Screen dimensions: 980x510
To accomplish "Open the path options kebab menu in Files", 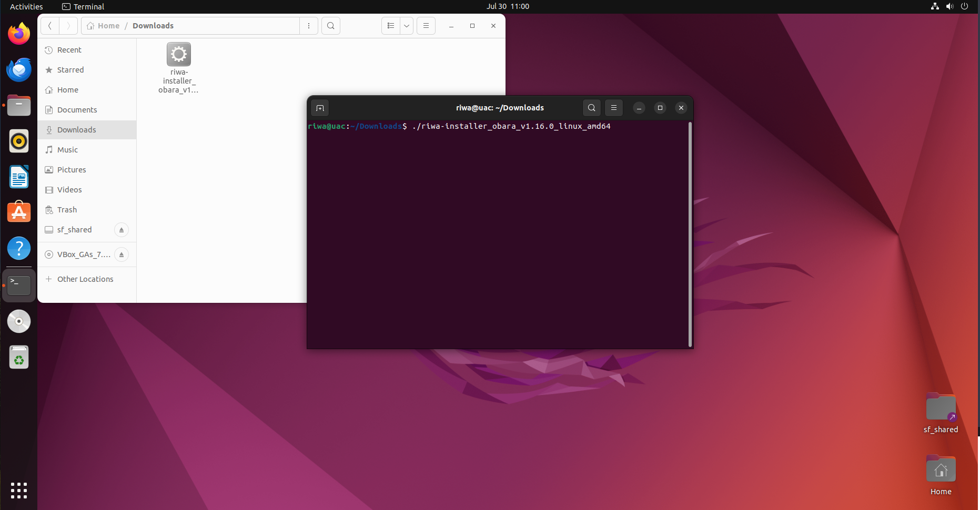I will pos(309,26).
